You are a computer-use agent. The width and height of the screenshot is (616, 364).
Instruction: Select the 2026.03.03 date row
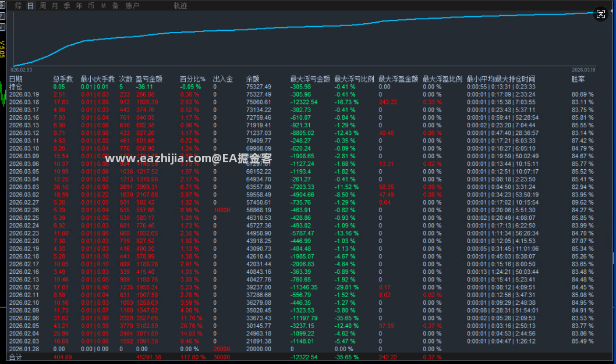(24, 187)
